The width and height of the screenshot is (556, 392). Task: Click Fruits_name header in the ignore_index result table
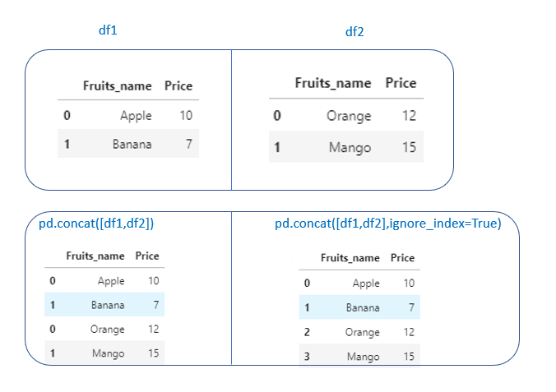point(350,258)
